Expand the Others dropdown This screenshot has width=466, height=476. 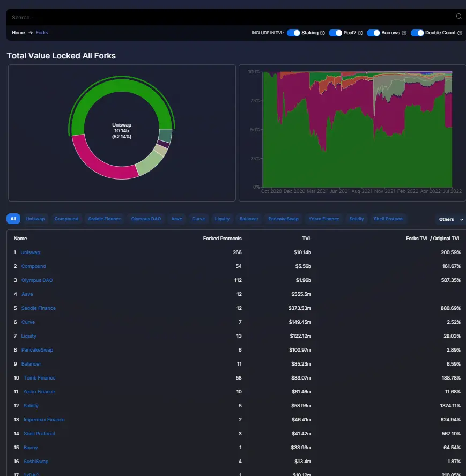(450, 219)
